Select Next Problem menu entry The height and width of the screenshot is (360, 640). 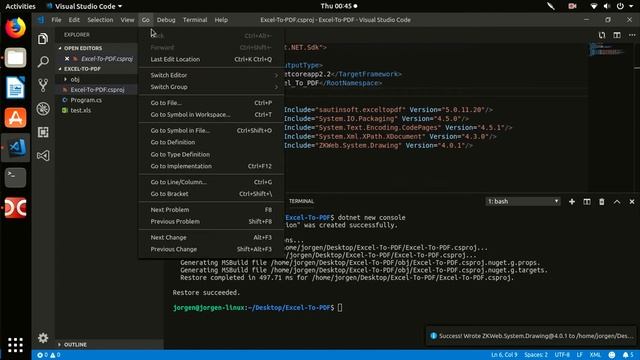pos(211,210)
